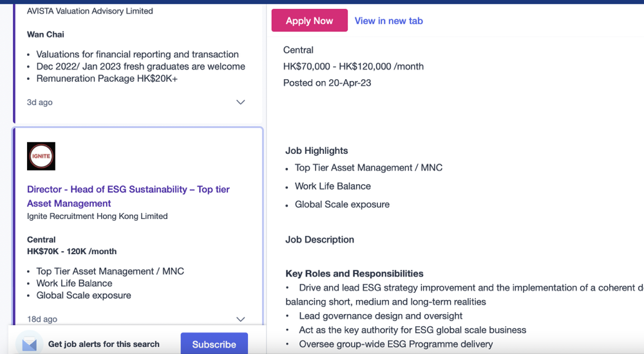The image size is (644, 354).
Task: Open the job via View in new tab
Action: [388, 21]
